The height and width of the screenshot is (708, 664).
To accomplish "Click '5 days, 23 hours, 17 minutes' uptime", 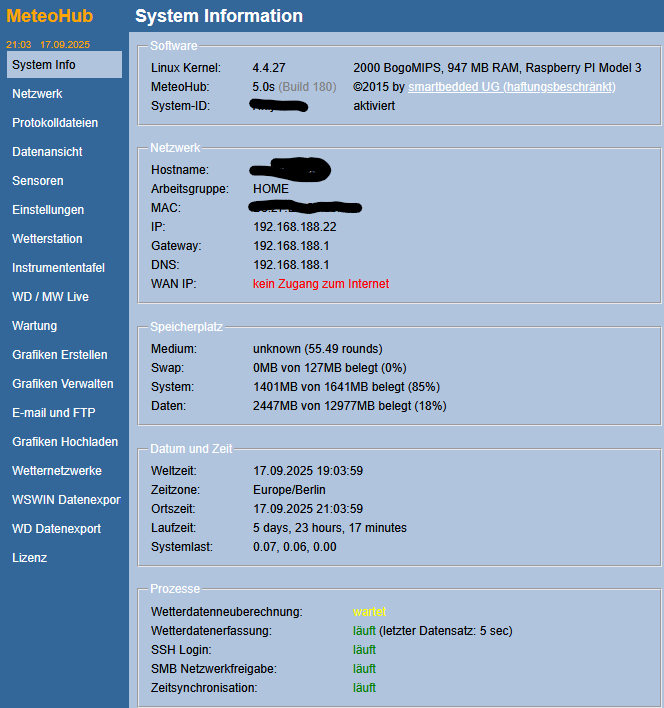I will pyautogui.click(x=330, y=527).
